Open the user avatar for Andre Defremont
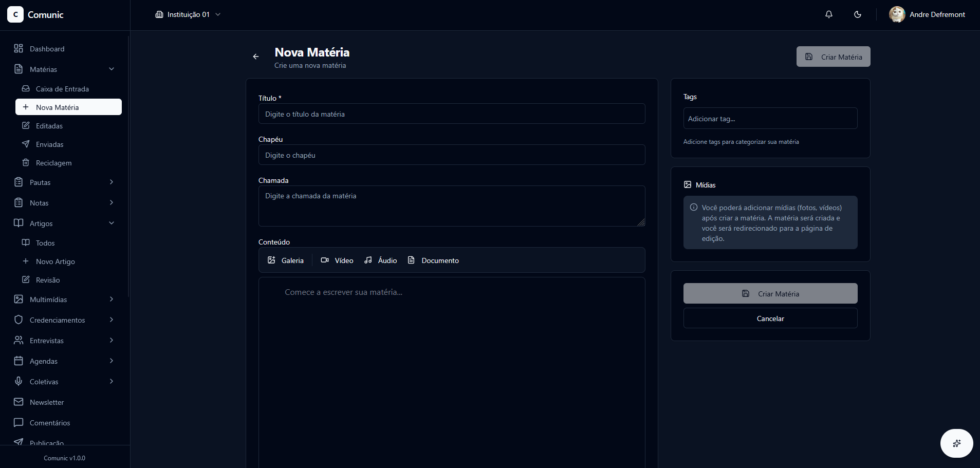The image size is (980, 468). click(x=897, y=14)
